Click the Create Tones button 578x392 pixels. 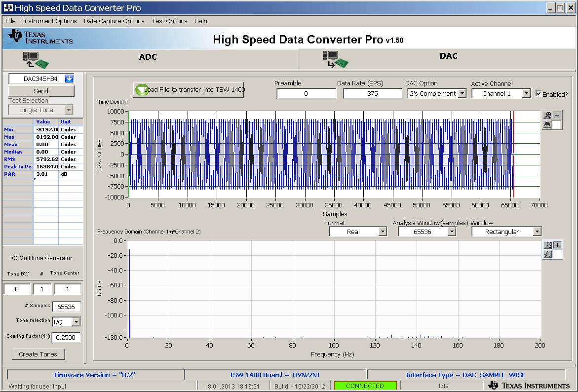tap(39, 354)
